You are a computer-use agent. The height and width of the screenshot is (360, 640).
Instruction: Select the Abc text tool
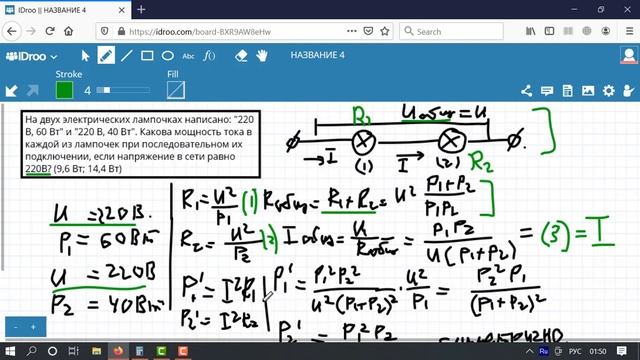pos(188,56)
